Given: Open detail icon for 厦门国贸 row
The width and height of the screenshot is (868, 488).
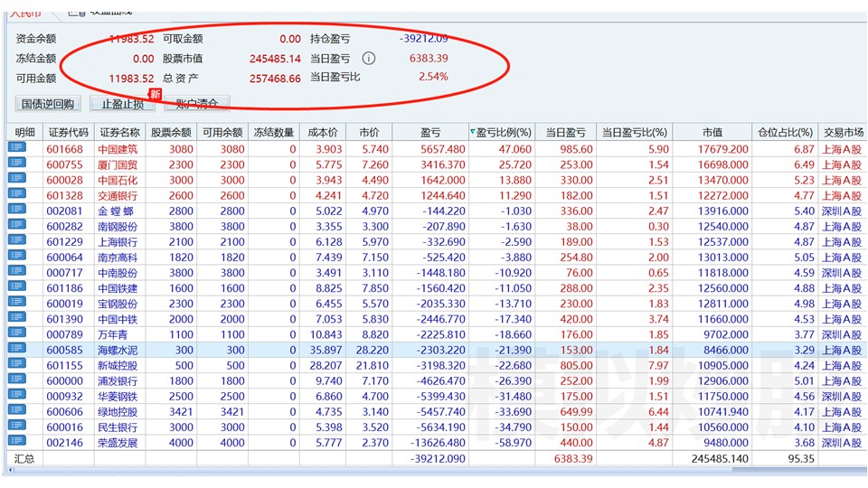Looking at the screenshot, I should coord(16,164).
